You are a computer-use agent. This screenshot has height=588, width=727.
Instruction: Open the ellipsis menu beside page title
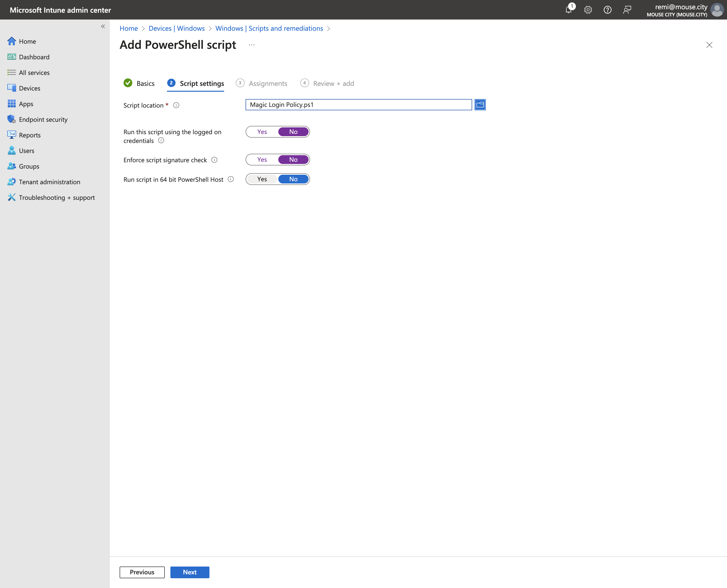coord(251,45)
